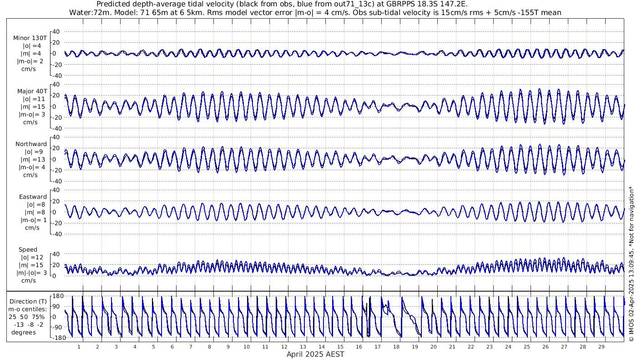The width and height of the screenshot is (637, 364).
Task: Click the Northward component label
Action: point(31,144)
